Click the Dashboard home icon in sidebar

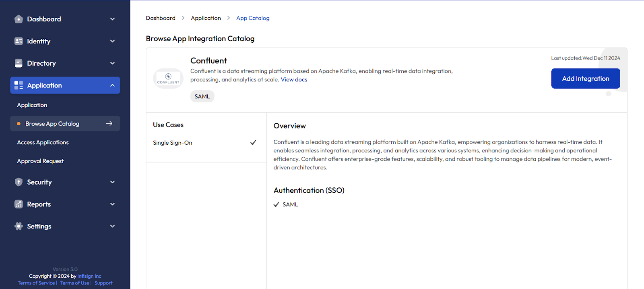pos(19,19)
